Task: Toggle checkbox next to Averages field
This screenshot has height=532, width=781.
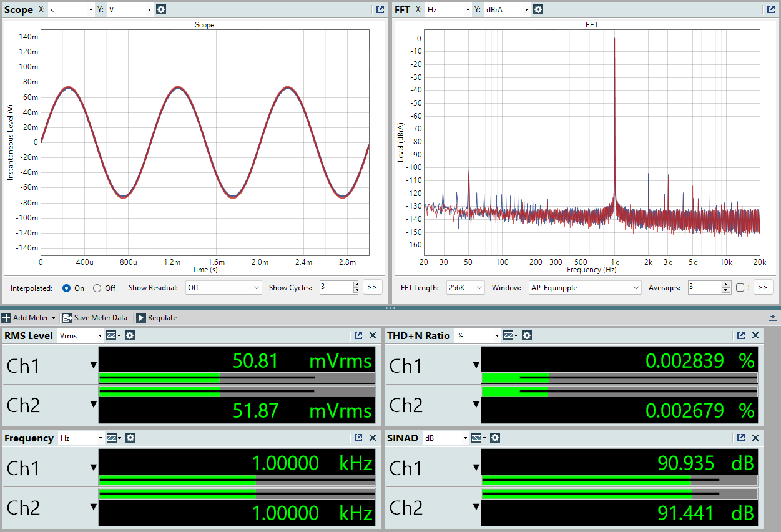Action: pyautogui.click(x=740, y=288)
